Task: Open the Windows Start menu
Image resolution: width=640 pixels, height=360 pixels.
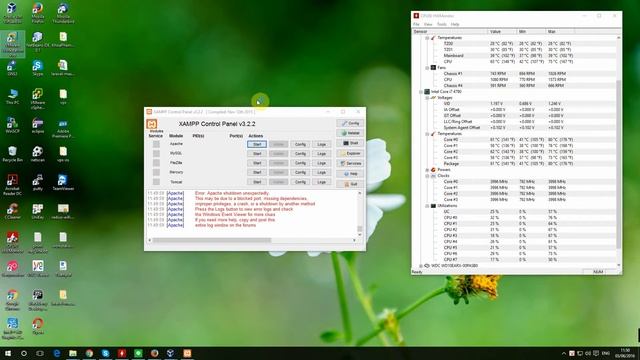Action: point(8,353)
